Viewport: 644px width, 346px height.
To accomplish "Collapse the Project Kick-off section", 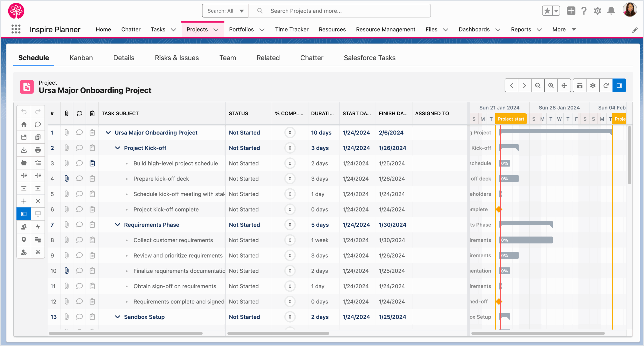I will [118, 148].
